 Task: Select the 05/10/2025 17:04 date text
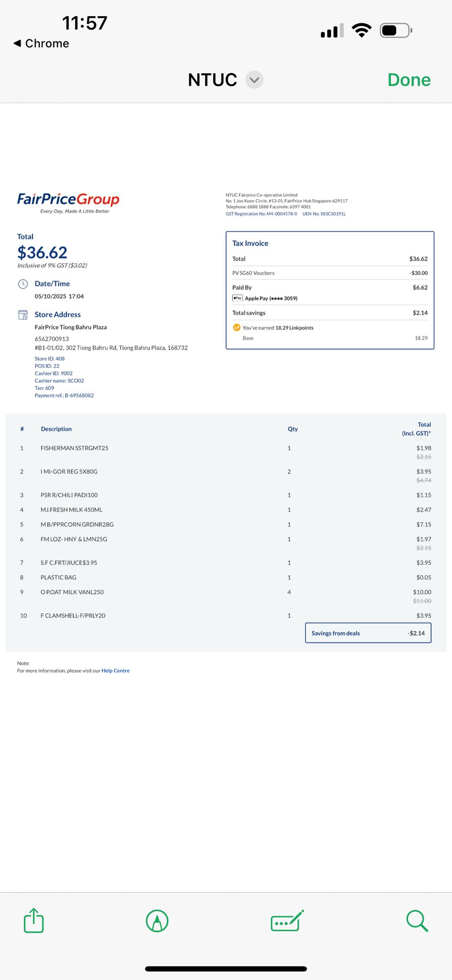point(59,297)
